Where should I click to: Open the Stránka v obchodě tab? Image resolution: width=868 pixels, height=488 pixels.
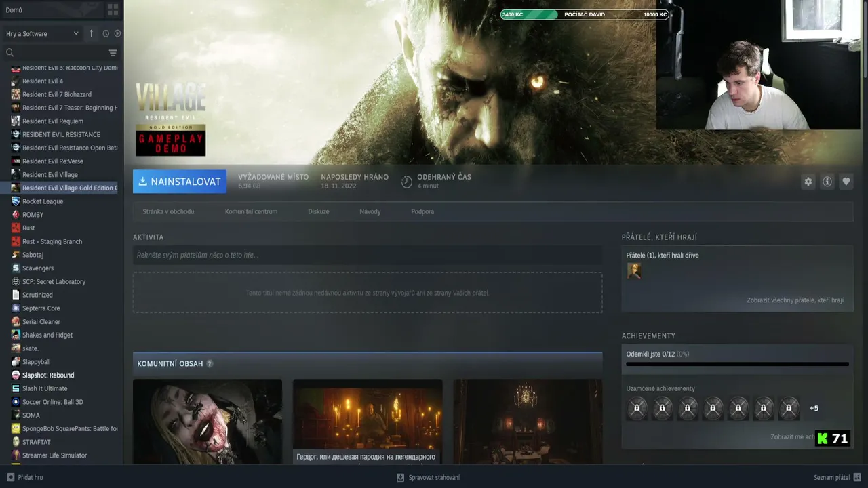[168, 211]
